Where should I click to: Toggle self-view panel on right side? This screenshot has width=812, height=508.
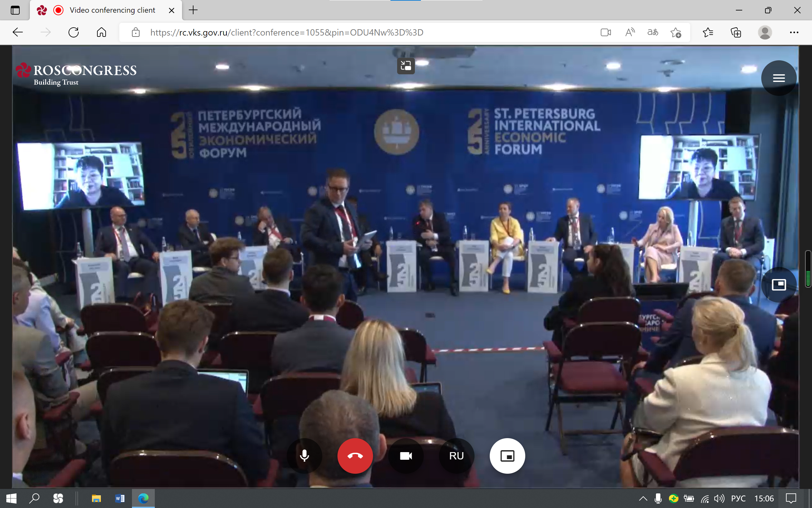pos(779,284)
